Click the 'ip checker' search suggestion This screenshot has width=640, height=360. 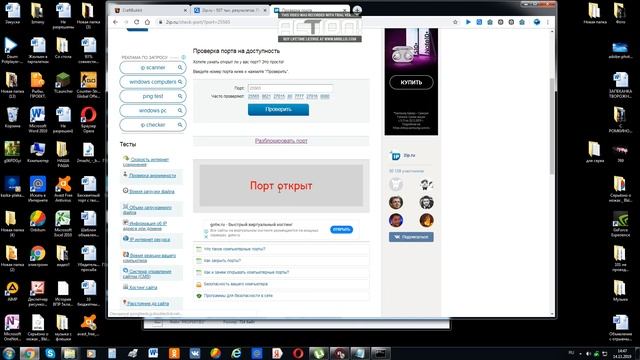[153, 124]
